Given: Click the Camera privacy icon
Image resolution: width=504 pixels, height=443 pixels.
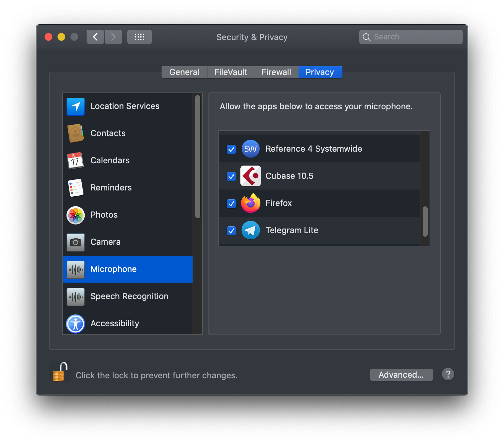Looking at the screenshot, I should tap(75, 242).
